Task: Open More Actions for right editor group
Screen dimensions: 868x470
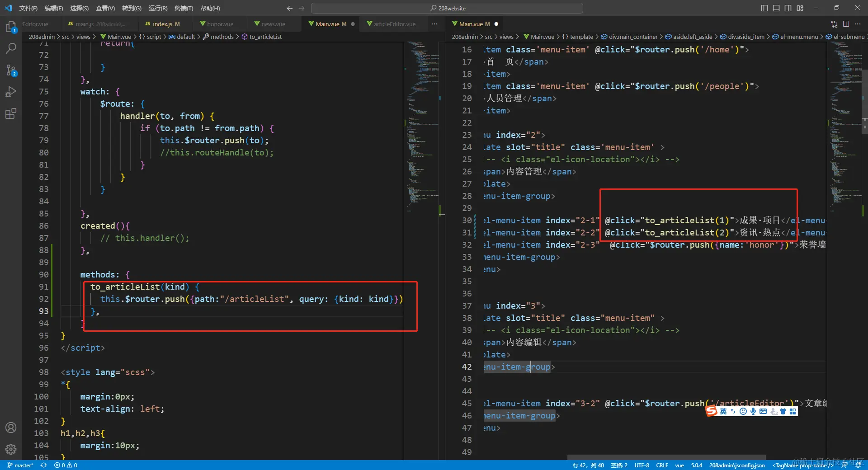Action: [858, 24]
